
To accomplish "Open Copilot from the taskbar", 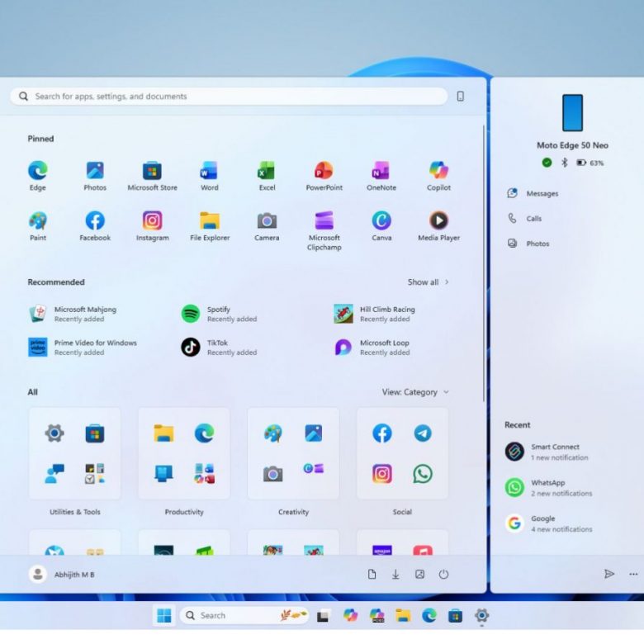I will (x=350, y=615).
